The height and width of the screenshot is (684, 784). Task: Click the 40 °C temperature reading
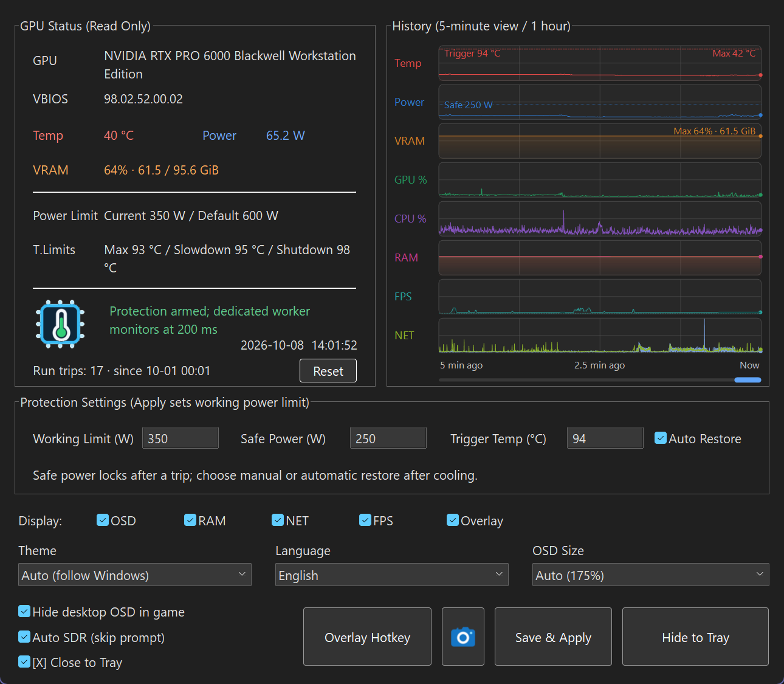[x=119, y=136]
